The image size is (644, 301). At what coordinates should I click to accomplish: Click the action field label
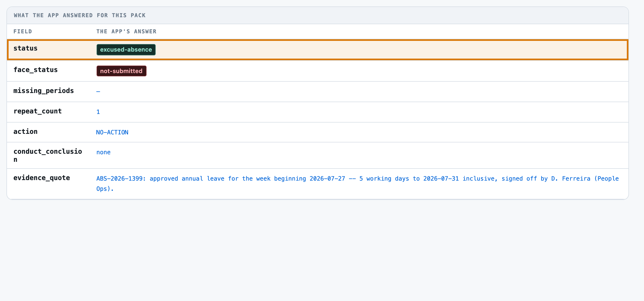click(x=25, y=132)
